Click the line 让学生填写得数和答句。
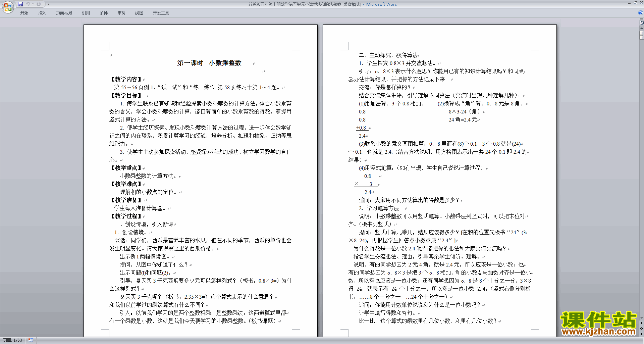Screen dimensions: 644x344 tap(388, 313)
